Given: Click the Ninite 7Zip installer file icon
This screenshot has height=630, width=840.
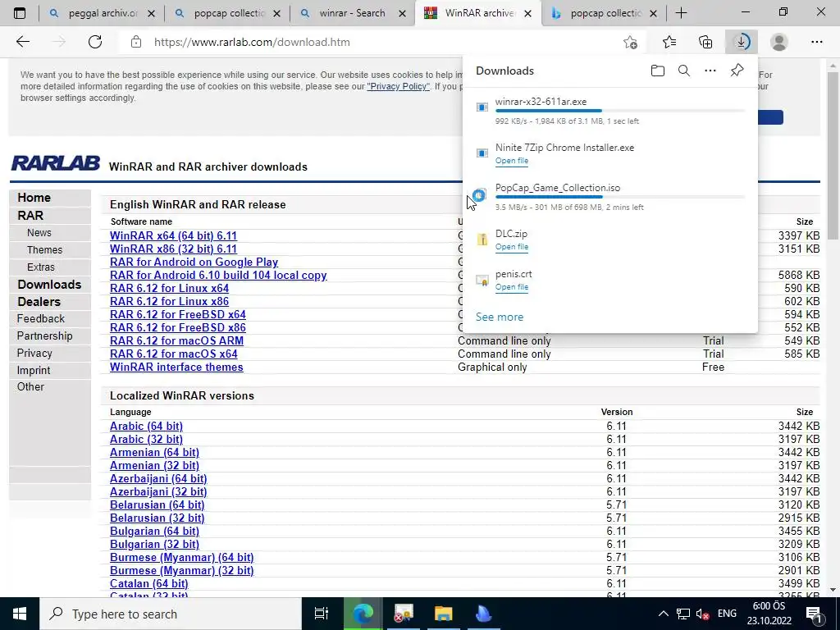Looking at the screenshot, I should 482,153.
